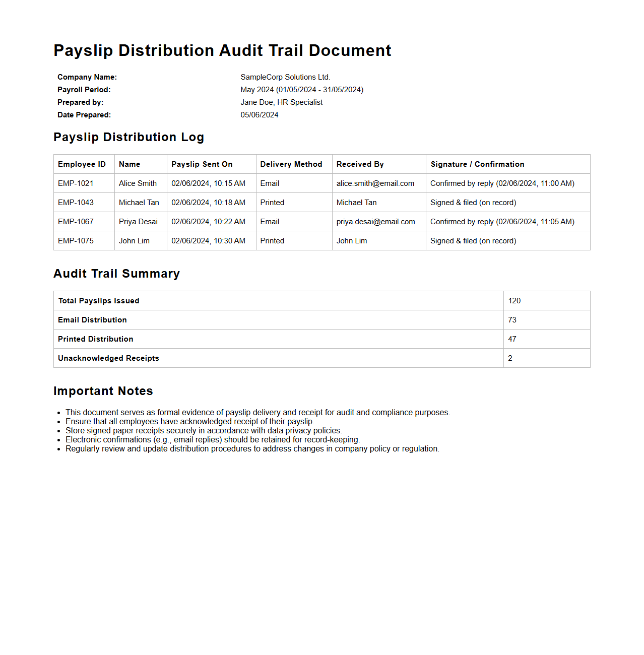Select the Signature / Confirmation column header

pyautogui.click(x=477, y=164)
